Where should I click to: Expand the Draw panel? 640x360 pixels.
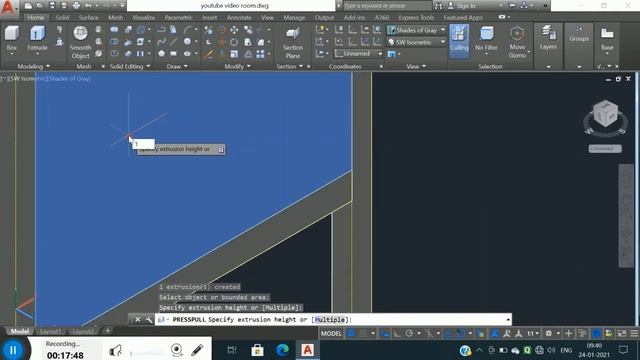(177, 66)
